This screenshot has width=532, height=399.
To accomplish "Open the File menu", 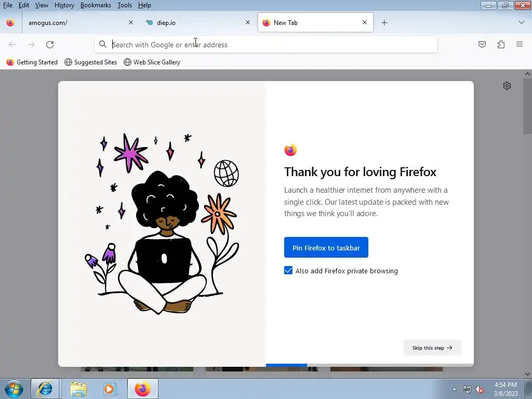I will (8, 5).
